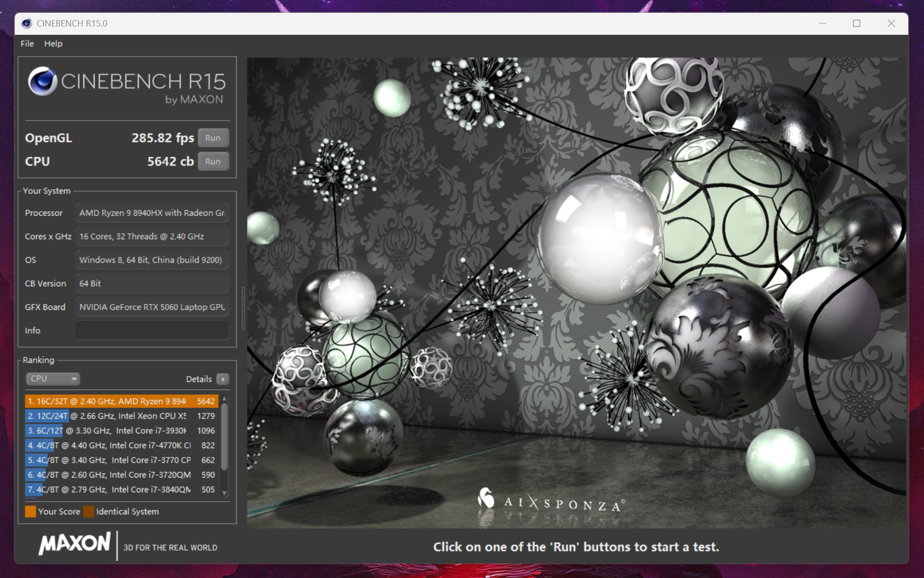Click the panel splitter handle
924x578 pixels.
point(243,308)
